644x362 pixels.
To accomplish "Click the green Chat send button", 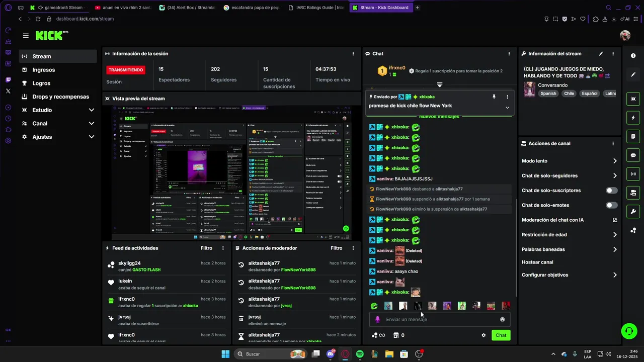I will point(501,335).
